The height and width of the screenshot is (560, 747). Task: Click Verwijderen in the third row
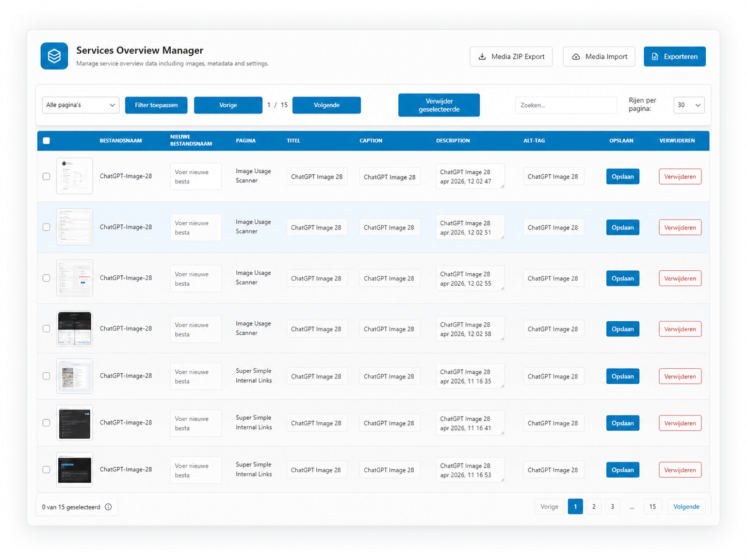point(680,278)
